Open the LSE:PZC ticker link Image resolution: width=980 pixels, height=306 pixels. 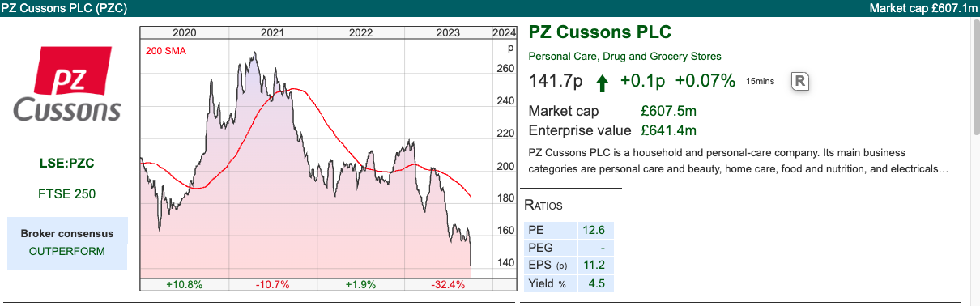coord(67,163)
